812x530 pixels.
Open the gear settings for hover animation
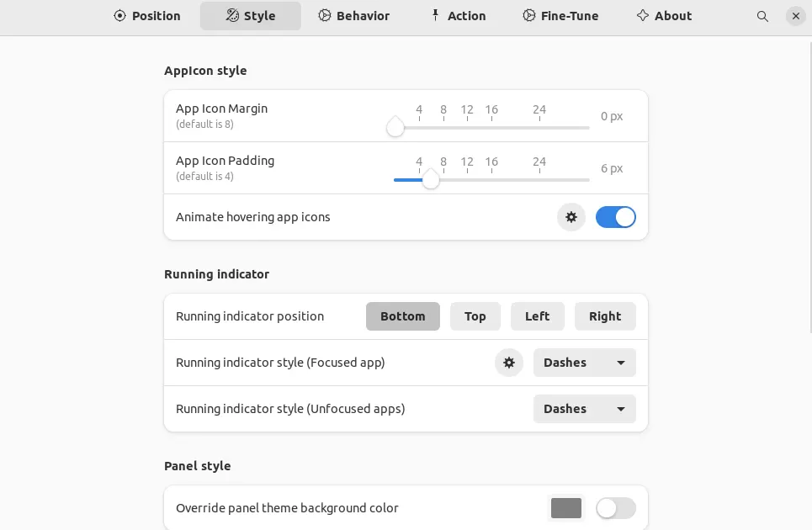pyautogui.click(x=571, y=217)
